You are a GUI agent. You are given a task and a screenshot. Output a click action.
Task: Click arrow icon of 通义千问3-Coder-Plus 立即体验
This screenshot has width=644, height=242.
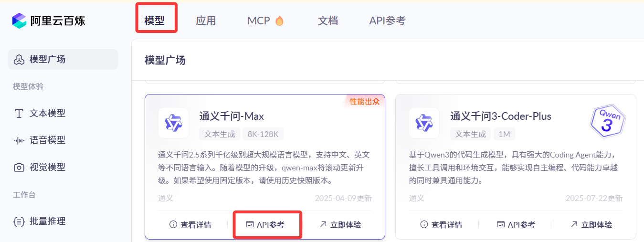click(x=574, y=224)
